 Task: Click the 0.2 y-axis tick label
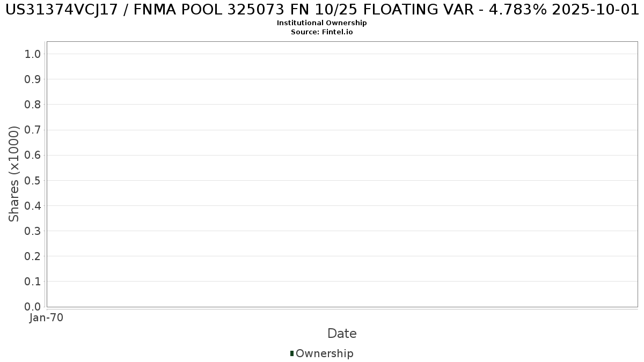pyautogui.click(x=33, y=256)
